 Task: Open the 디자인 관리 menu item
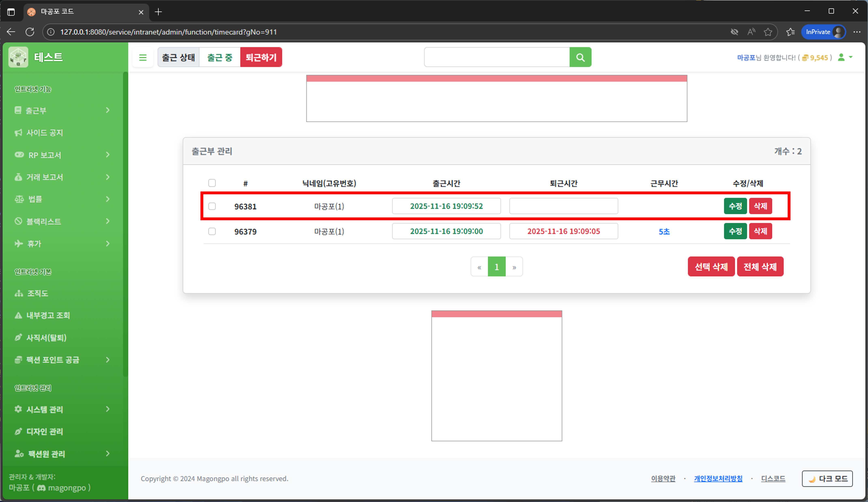(45, 431)
